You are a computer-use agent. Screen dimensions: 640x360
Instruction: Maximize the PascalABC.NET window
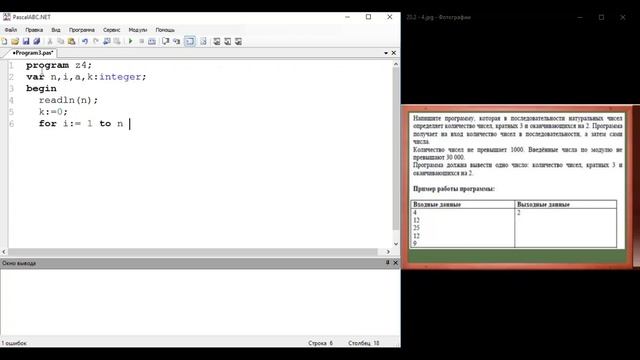coord(369,17)
